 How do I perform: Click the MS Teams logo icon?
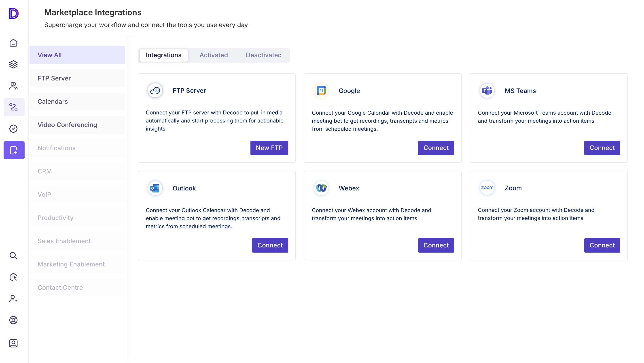pos(487,91)
